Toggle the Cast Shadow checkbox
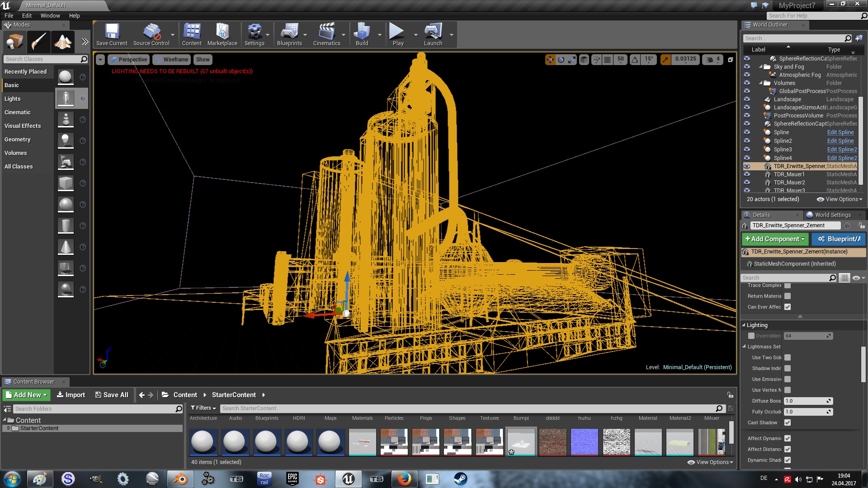 (788, 422)
